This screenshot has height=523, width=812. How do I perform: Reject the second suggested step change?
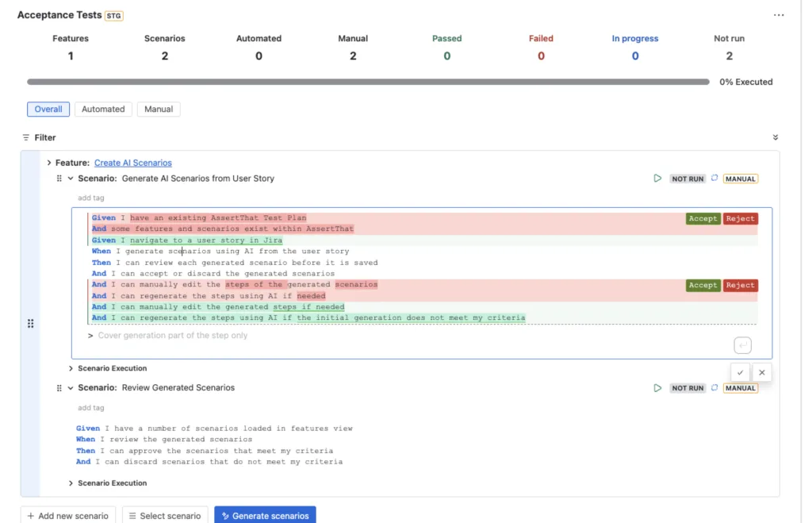pyautogui.click(x=740, y=285)
